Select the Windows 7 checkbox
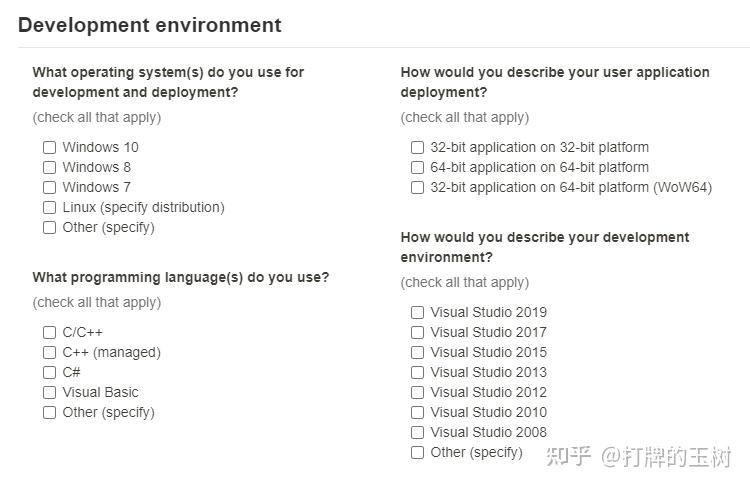Image resolution: width=750 pixels, height=488 pixels. (x=49, y=188)
